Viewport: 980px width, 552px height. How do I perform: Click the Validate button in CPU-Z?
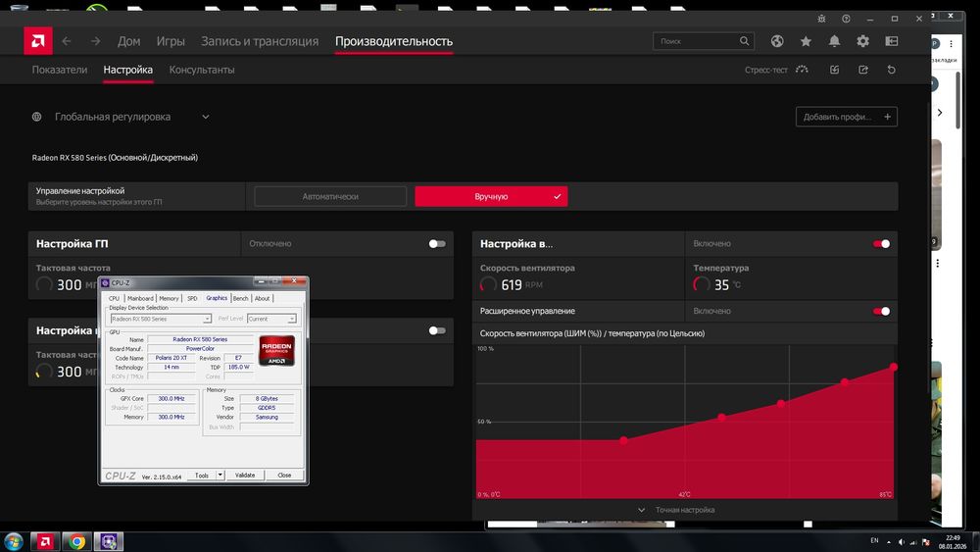click(245, 476)
